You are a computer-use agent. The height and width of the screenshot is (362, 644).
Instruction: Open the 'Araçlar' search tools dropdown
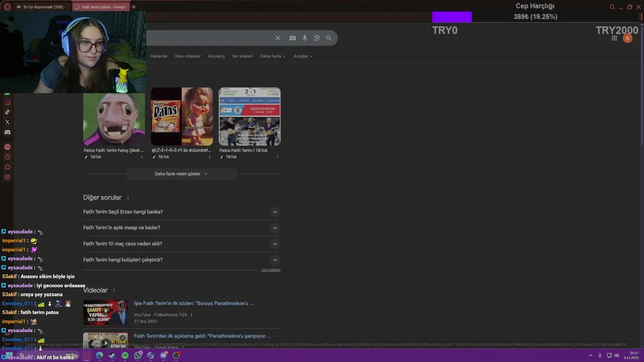pyautogui.click(x=303, y=56)
